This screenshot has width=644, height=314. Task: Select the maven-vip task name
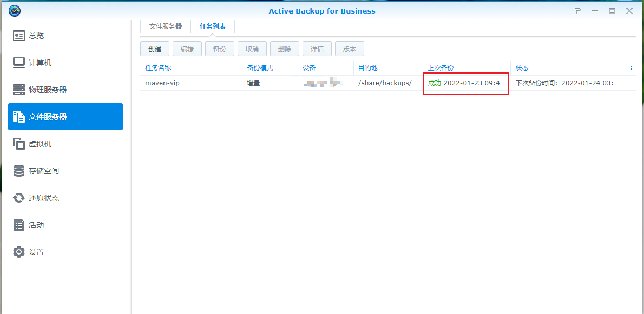(x=162, y=83)
